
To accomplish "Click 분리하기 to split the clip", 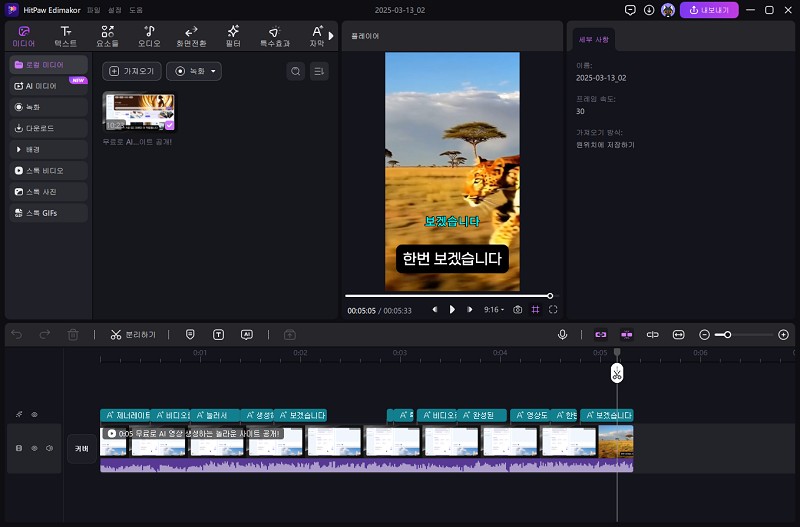I will point(133,335).
